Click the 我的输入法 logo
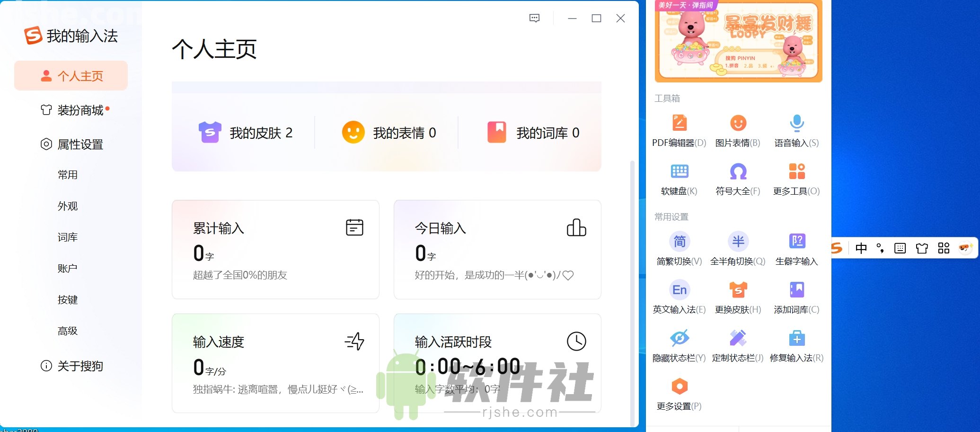 [x=71, y=36]
